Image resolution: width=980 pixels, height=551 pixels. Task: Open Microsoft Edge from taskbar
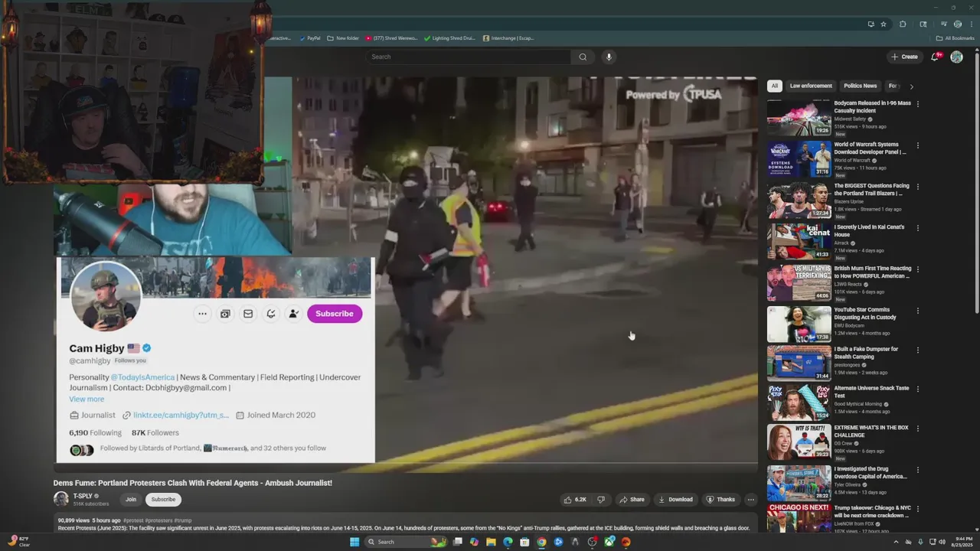pos(508,542)
